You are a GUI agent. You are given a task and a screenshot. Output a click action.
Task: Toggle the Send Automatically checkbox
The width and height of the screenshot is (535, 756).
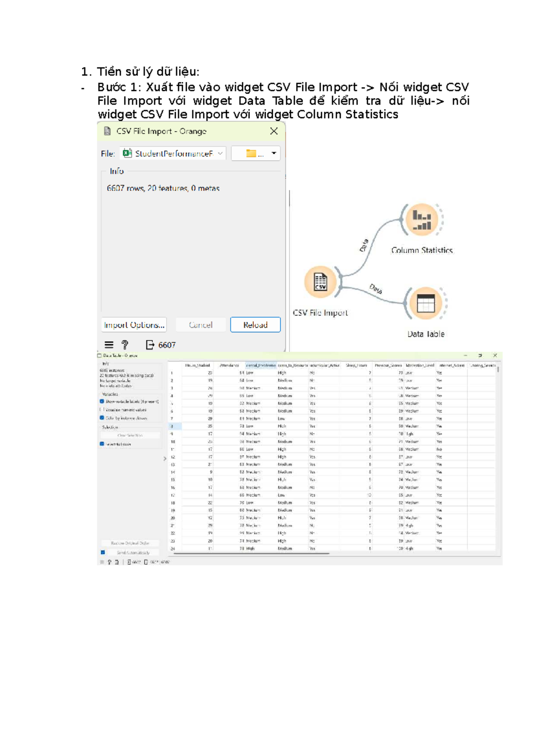(x=103, y=552)
